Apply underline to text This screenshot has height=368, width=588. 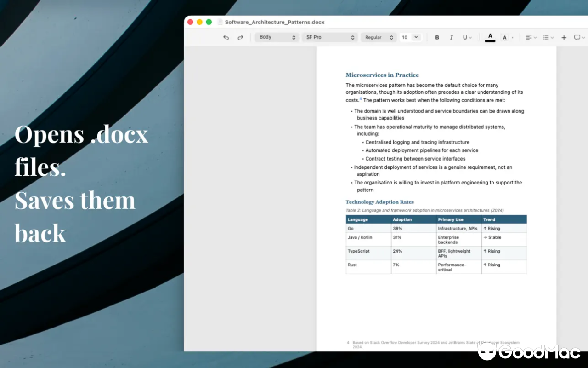[467, 37]
